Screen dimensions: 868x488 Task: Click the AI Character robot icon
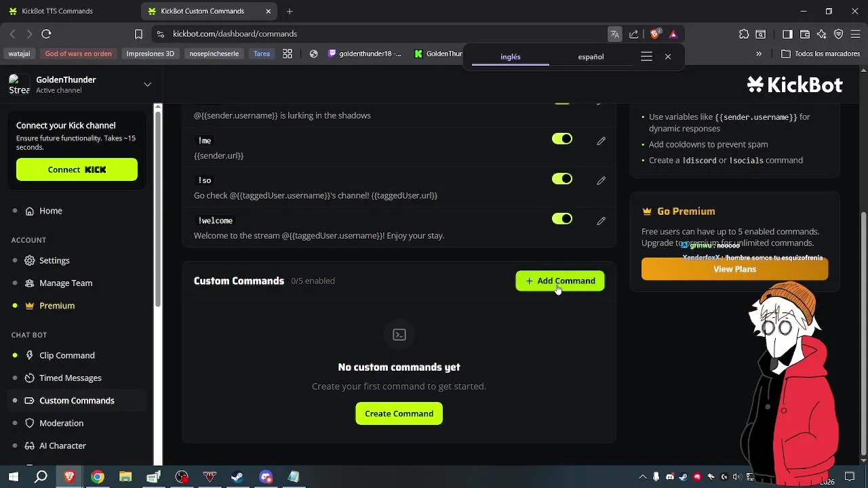coord(30,445)
